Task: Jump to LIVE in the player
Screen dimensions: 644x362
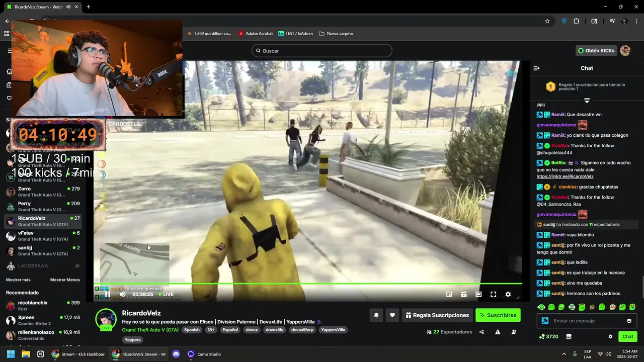Action: (166, 295)
